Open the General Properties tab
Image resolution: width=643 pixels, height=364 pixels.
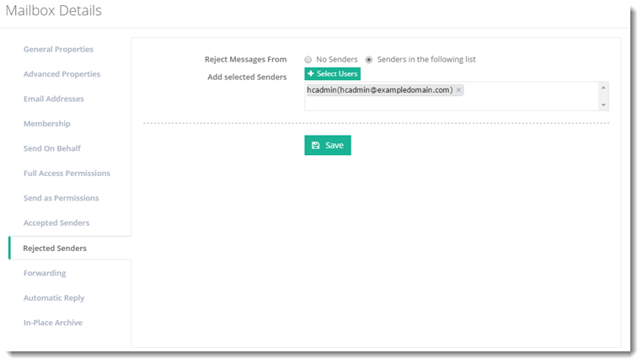(58, 50)
